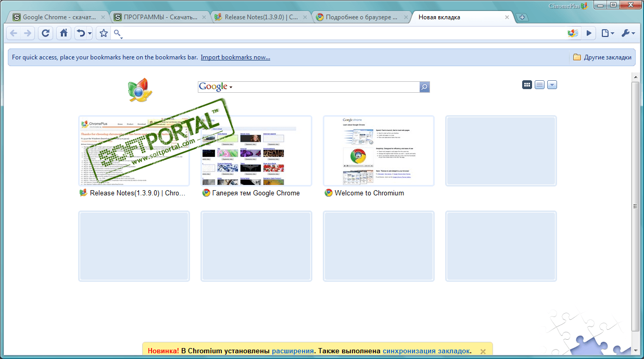Open the search engine magnifier dropdown in the address bar
644x359 pixels.
(119, 34)
